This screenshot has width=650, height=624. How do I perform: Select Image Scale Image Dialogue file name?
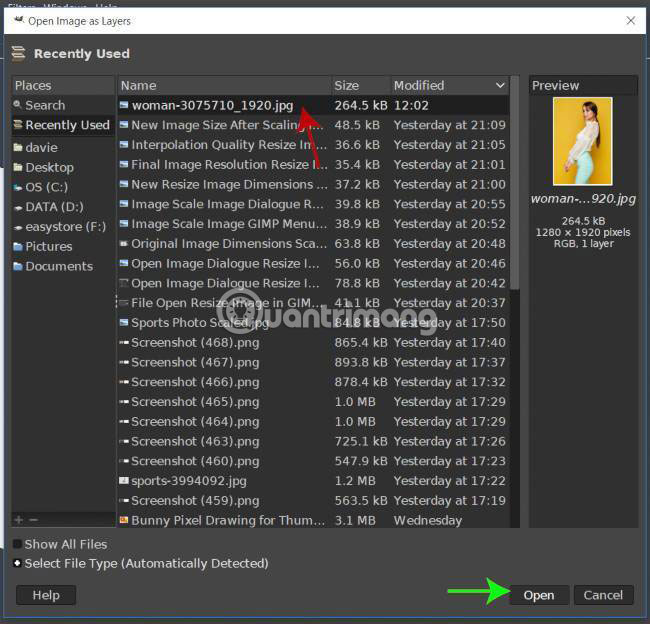[x=227, y=204]
